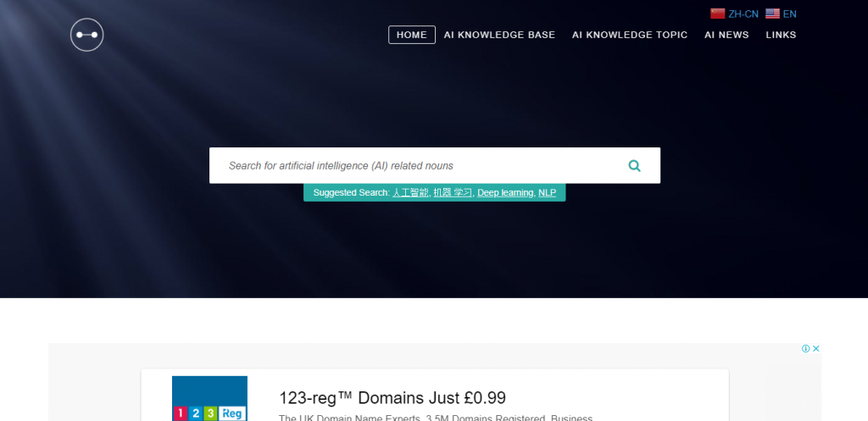Click the 机器学习 suggested search link
The width and height of the screenshot is (868, 421).
pyautogui.click(x=453, y=193)
